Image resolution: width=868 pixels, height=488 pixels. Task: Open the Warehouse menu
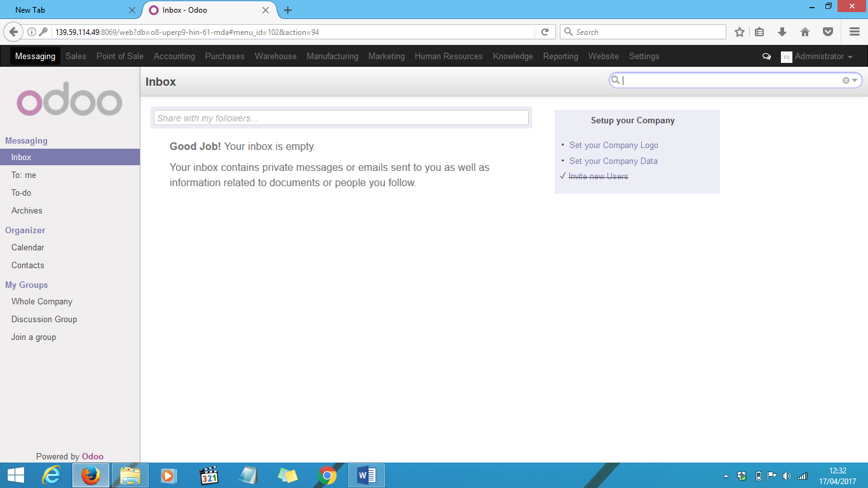(276, 57)
